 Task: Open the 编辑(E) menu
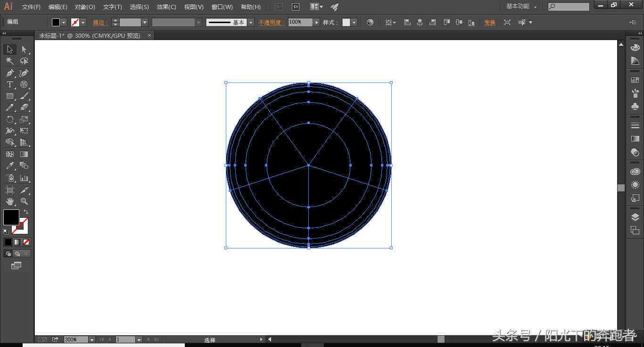[58, 7]
